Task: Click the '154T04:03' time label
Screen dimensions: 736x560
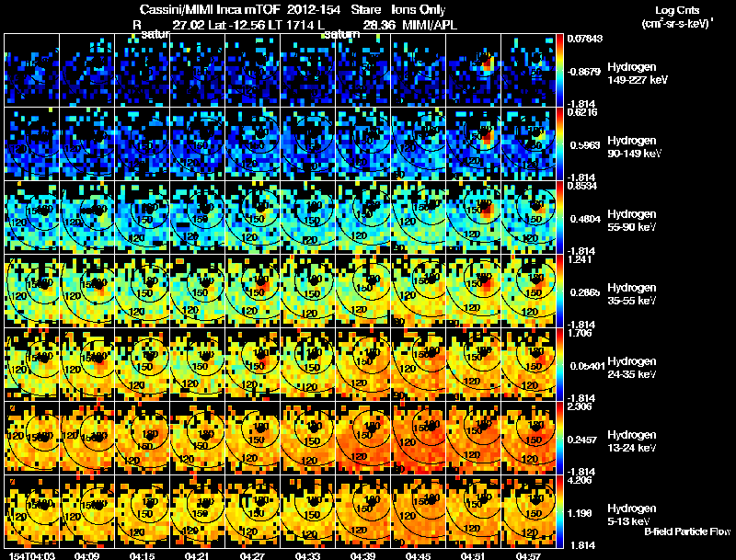Action: coord(31,555)
